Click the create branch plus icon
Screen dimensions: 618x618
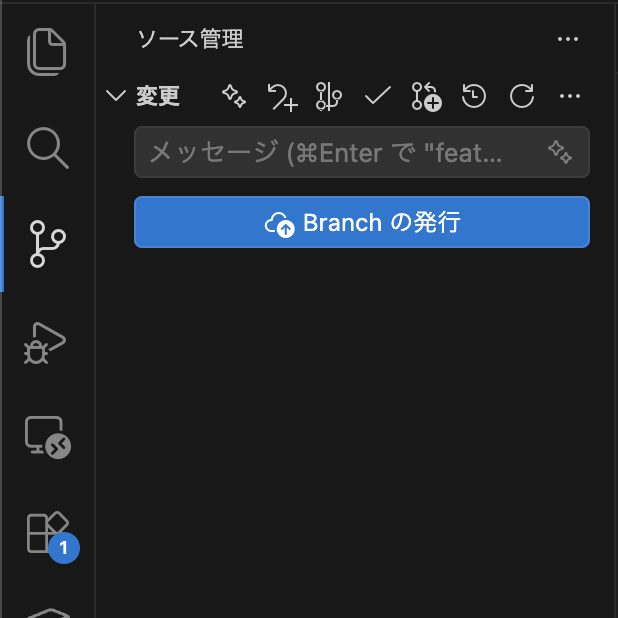click(x=426, y=97)
